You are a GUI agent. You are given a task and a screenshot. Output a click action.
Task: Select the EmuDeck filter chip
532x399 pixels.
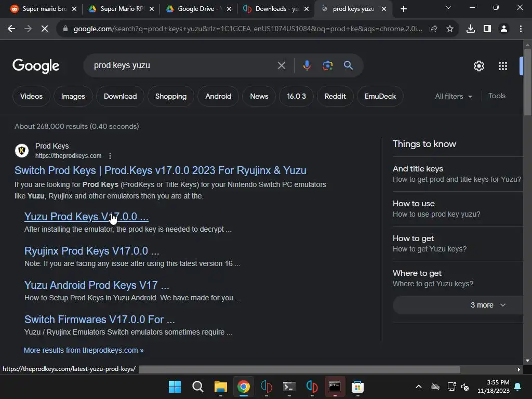pos(380,96)
